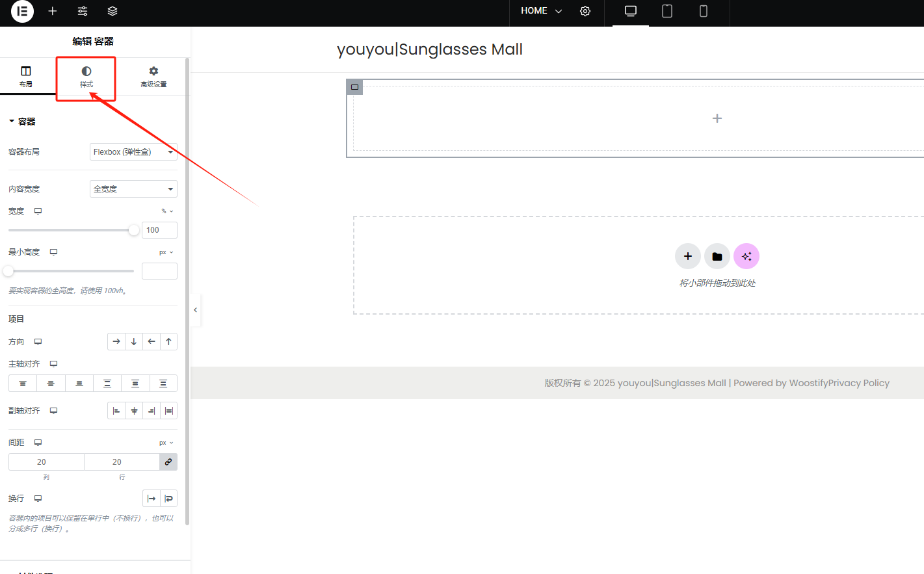
Task: Switch to the 高级设置 tab
Action: tap(153, 76)
